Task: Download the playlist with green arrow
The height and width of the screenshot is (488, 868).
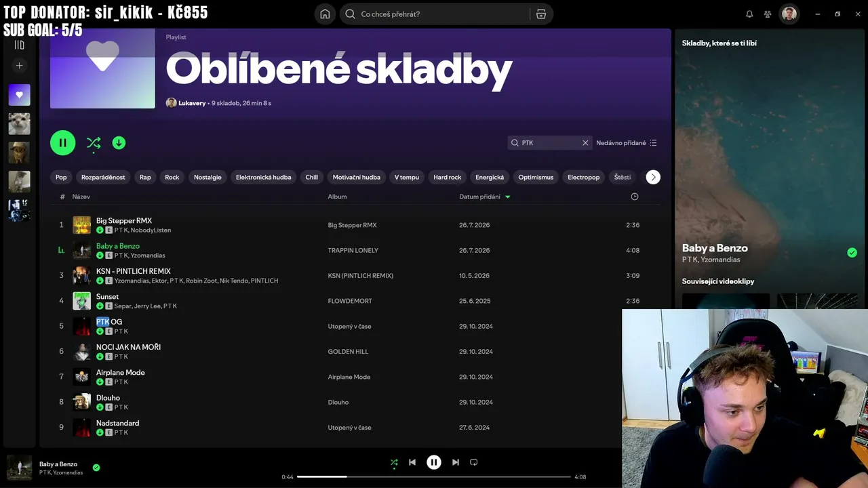Action: click(119, 143)
